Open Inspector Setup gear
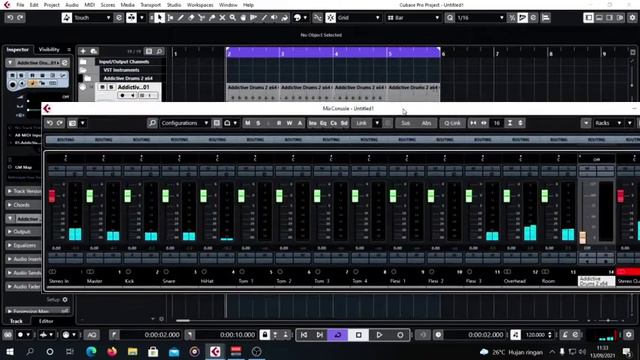The width and height of the screenshot is (640, 360). tap(65, 300)
